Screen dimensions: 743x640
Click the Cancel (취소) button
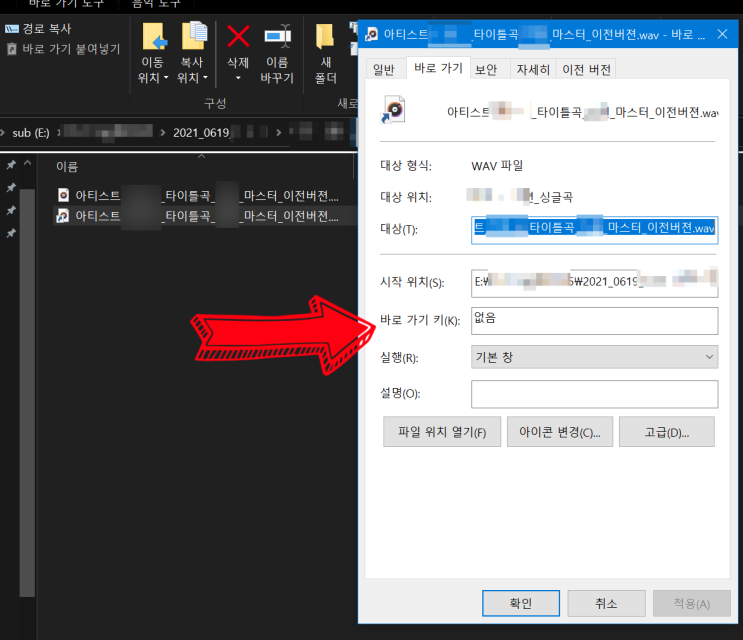(606, 603)
